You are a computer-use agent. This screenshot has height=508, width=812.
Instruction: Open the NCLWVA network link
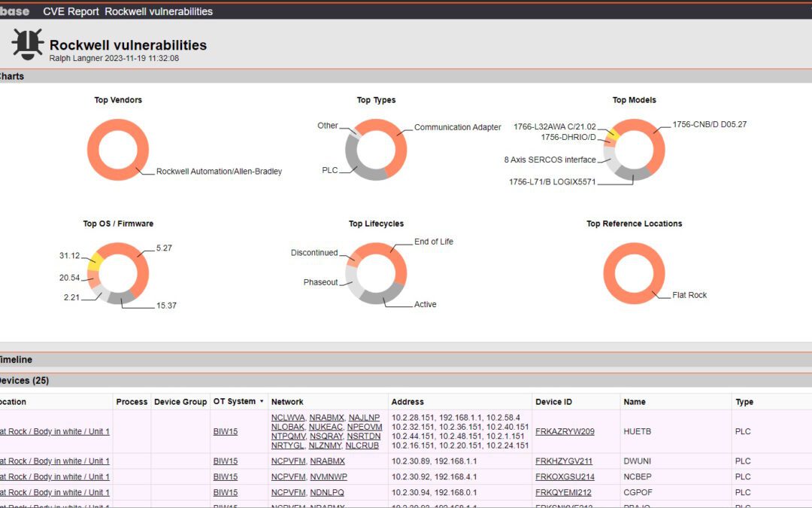tap(288, 417)
